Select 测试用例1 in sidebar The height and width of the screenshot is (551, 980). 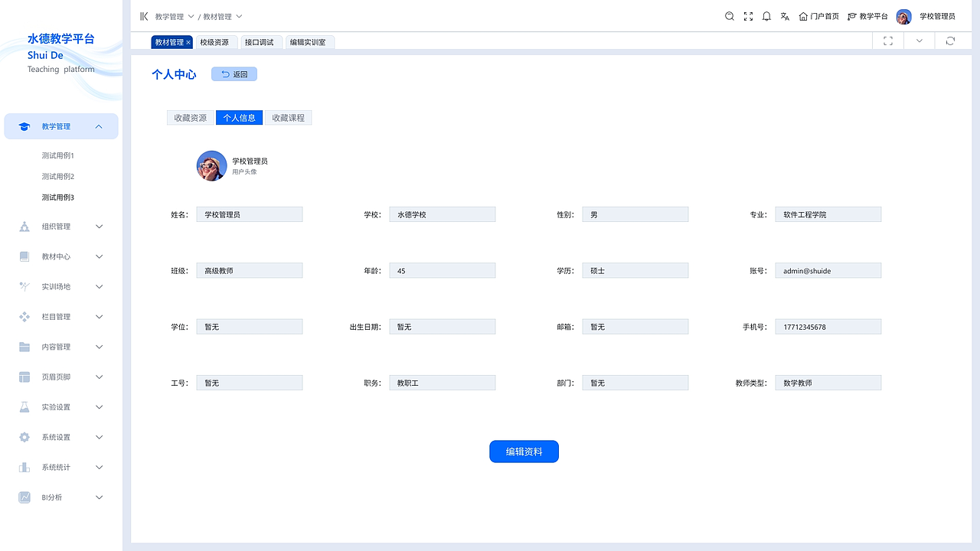(58, 155)
